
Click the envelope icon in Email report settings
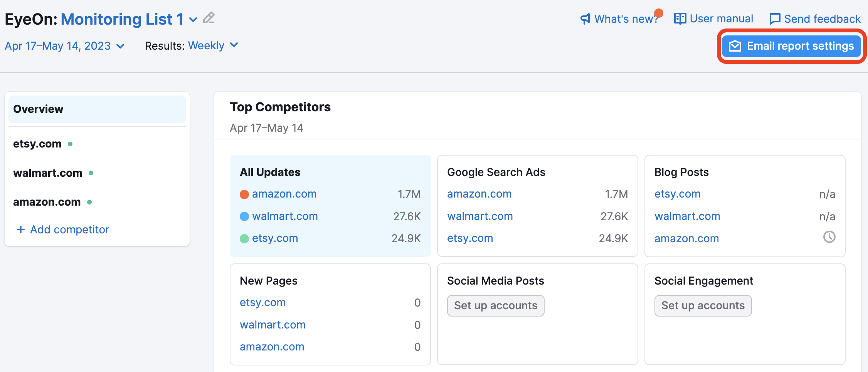point(735,46)
